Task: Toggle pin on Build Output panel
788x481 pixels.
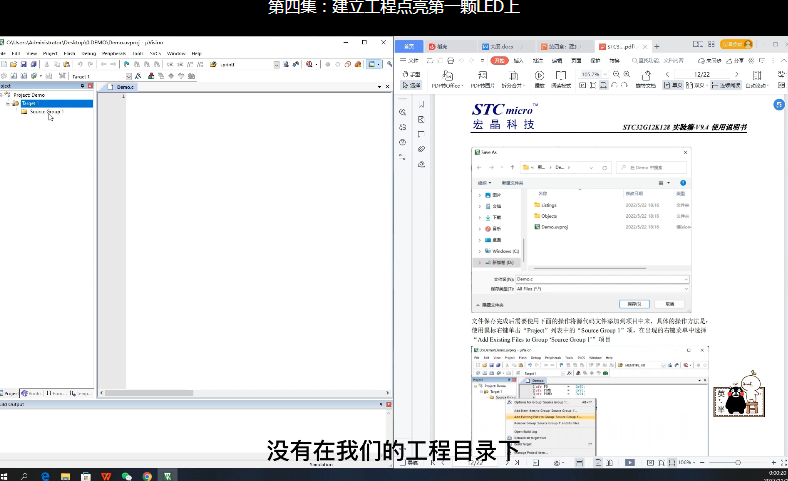Action: coord(381,404)
